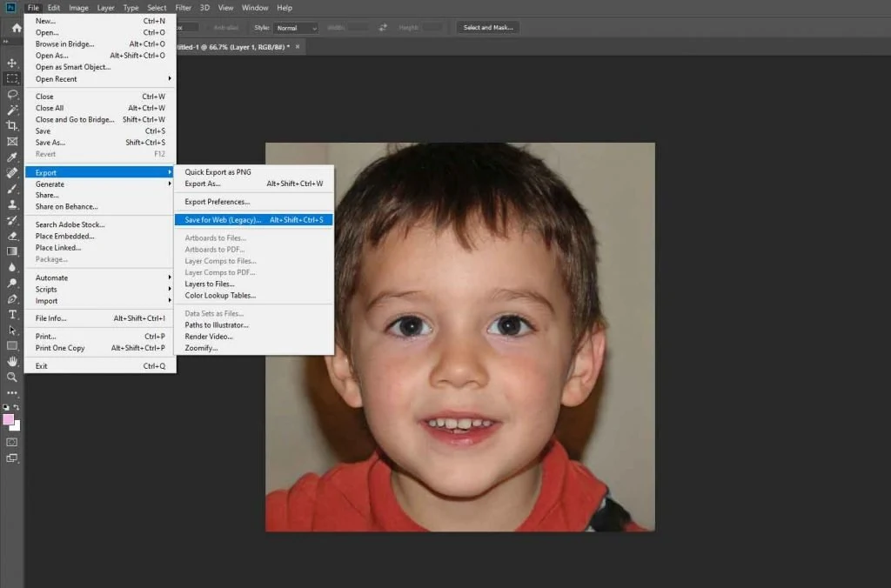Choose Render Video...
The height and width of the screenshot is (588, 891).
pos(254,337)
